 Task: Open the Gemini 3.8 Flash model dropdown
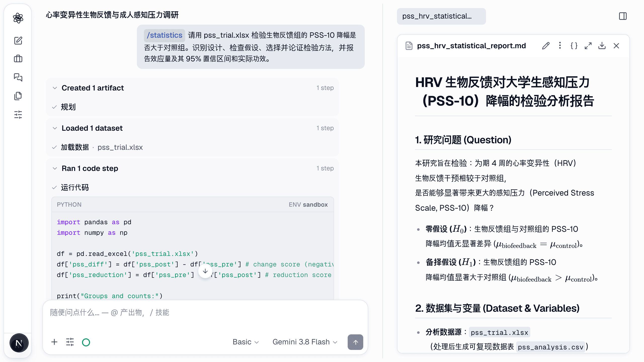305,342
